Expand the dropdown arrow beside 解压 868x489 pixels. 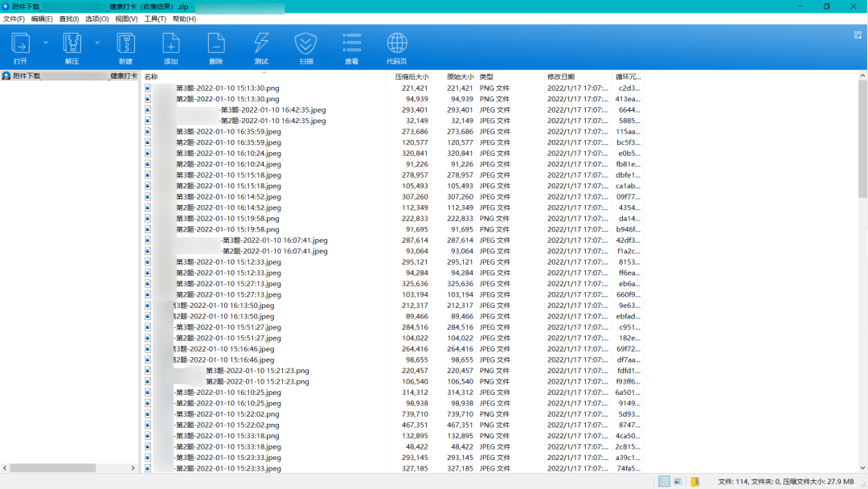[x=97, y=43]
